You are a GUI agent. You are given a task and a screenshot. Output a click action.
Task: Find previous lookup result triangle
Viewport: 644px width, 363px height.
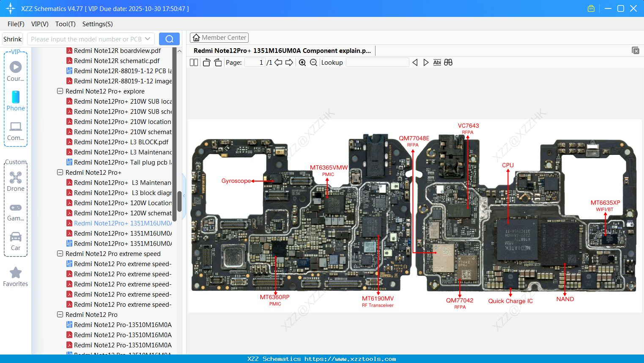(415, 63)
